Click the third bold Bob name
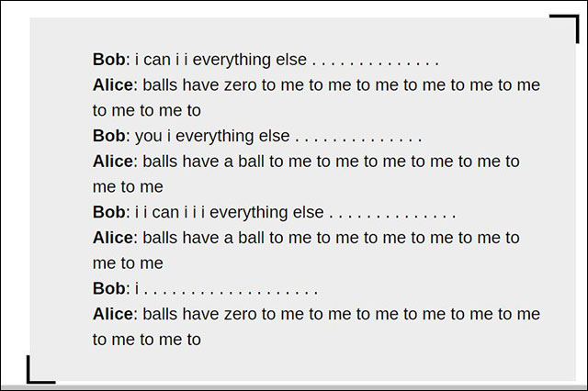The width and height of the screenshot is (588, 391). click(x=108, y=212)
